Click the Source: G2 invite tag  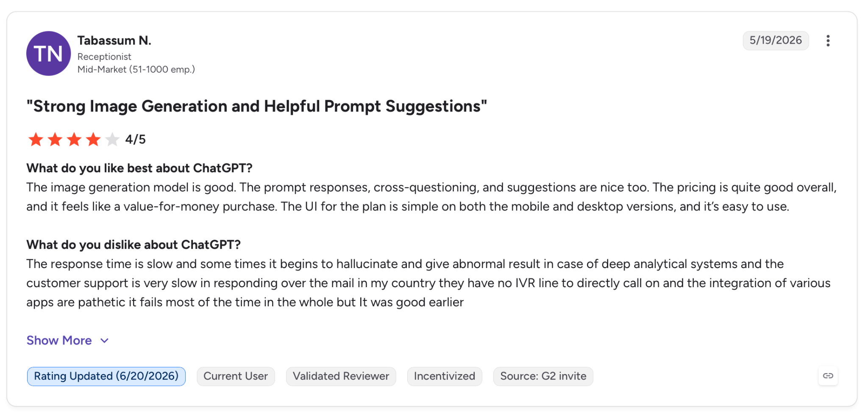[x=543, y=376]
